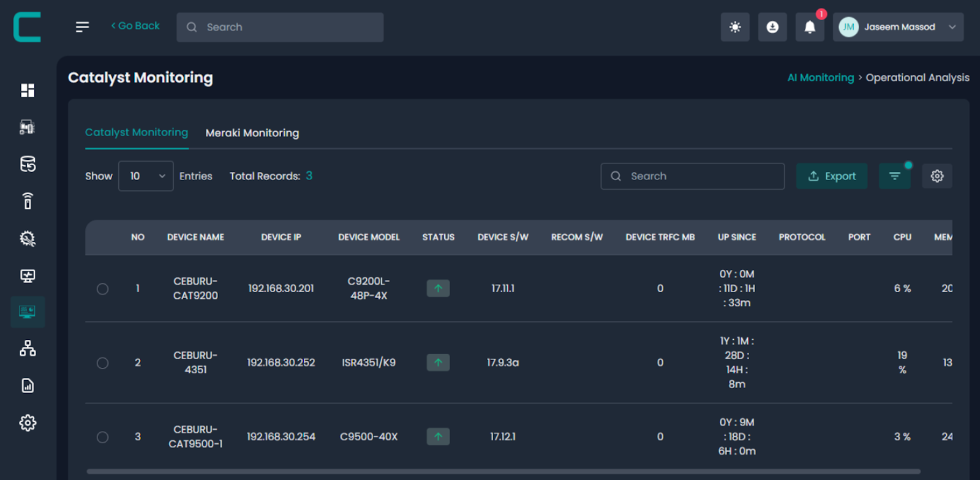Open notifications bell icon
The image size is (980, 480).
[810, 27]
